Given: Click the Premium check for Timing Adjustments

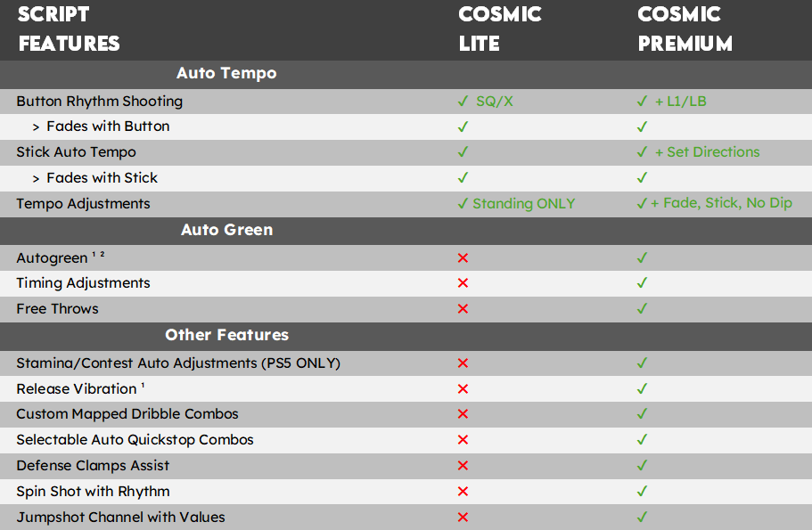Looking at the screenshot, I should pos(643,283).
